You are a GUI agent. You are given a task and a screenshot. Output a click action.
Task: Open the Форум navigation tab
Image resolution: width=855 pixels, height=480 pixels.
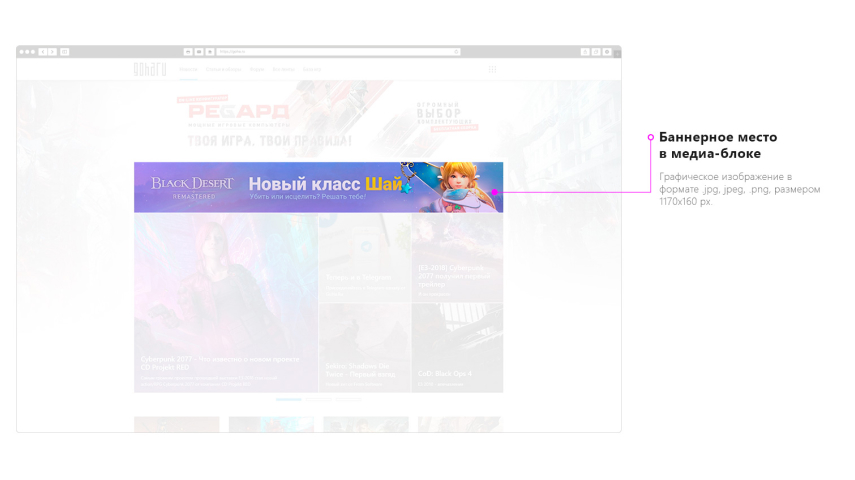pyautogui.click(x=257, y=69)
